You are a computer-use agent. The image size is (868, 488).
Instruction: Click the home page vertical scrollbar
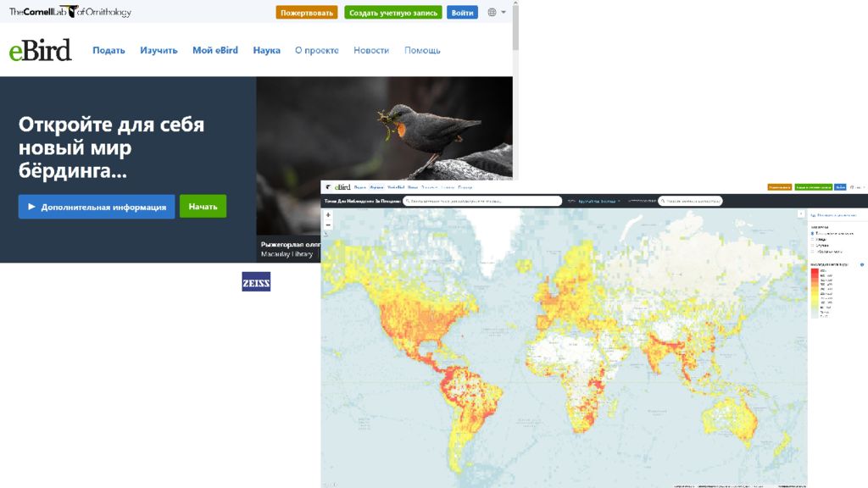click(515, 26)
